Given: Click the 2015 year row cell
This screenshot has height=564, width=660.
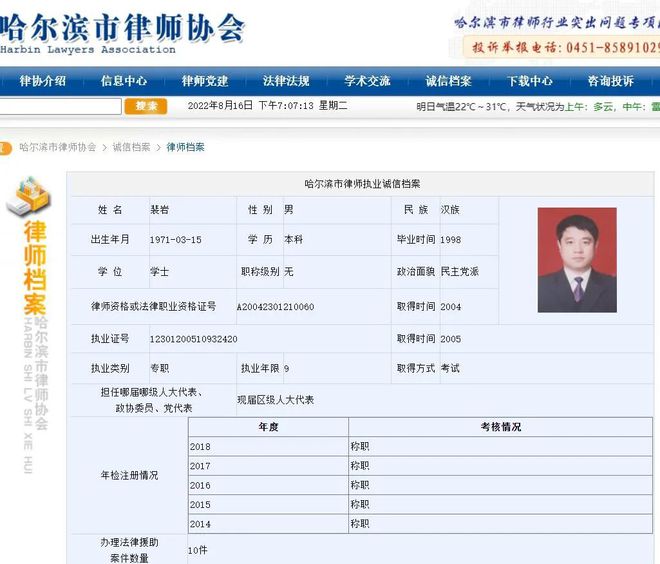Looking at the screenshot, I should [268, 505].
